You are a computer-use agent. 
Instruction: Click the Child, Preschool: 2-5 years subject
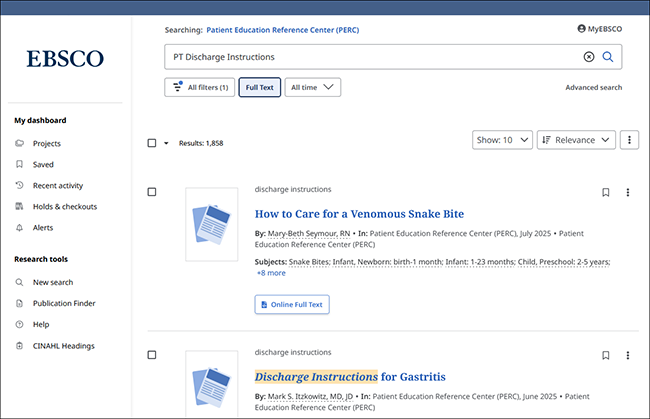pos(564,262)
